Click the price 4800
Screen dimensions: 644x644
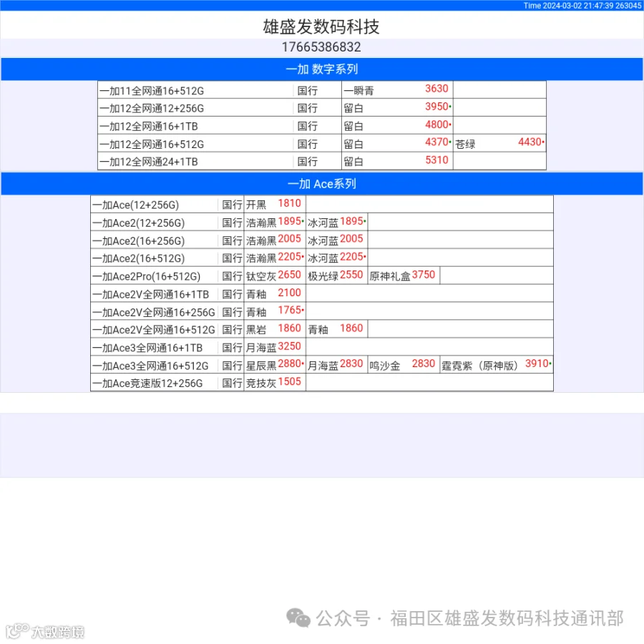coord(436,125)
